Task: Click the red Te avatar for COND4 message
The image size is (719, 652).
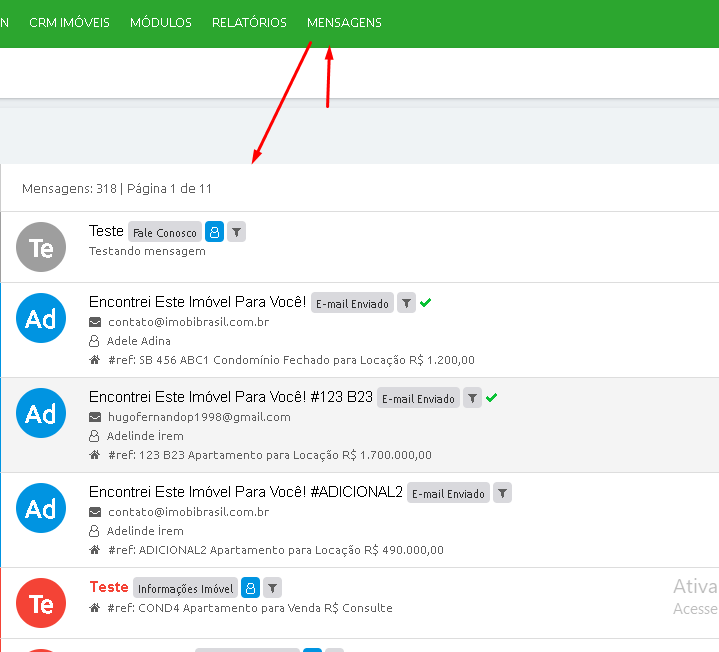Action: point(41,603)
